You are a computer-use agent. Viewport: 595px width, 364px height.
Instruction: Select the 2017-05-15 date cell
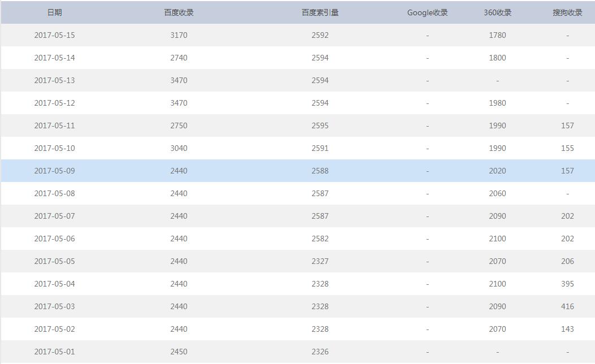pyautogui.click(x=54, y=35)
